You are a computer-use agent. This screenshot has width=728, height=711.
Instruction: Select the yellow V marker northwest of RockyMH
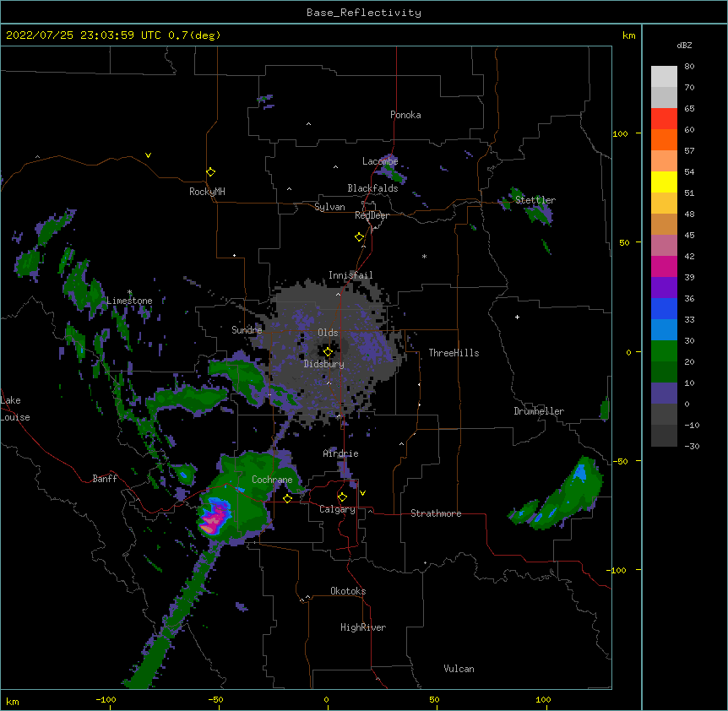point(148,155)
